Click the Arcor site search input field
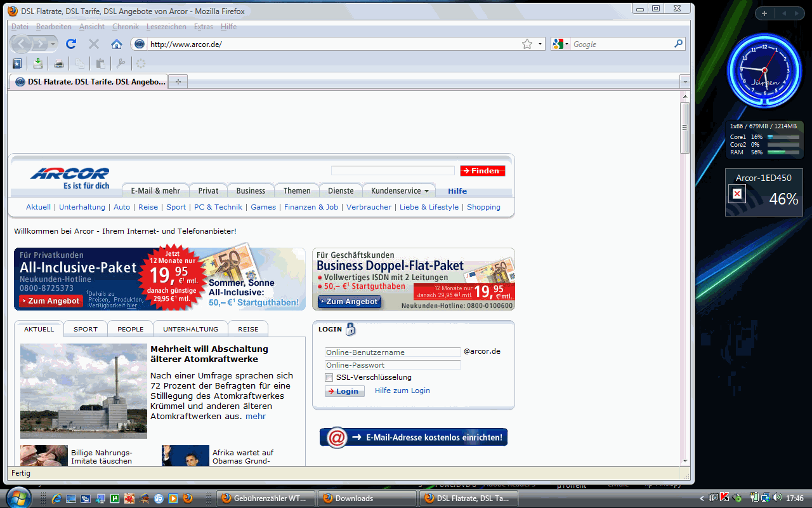 coord(393,170)
